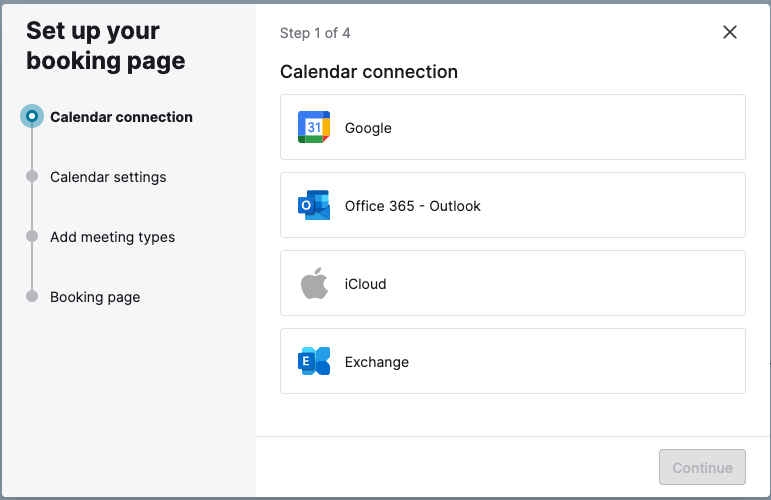Click the Booking page step dot
The width and height of the screenshot is (771, 500).
[x=32, y=297]
